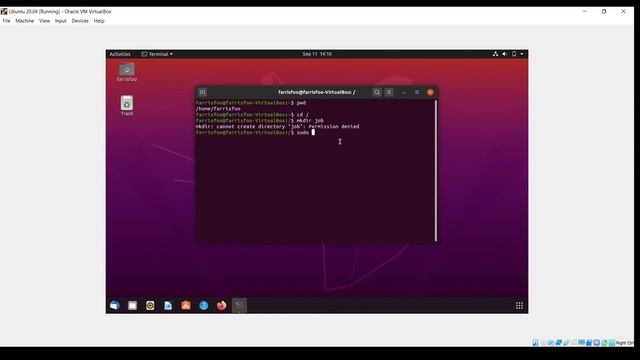
Task: Open Ubuntu Software from the dock
Action: [186, 305]
